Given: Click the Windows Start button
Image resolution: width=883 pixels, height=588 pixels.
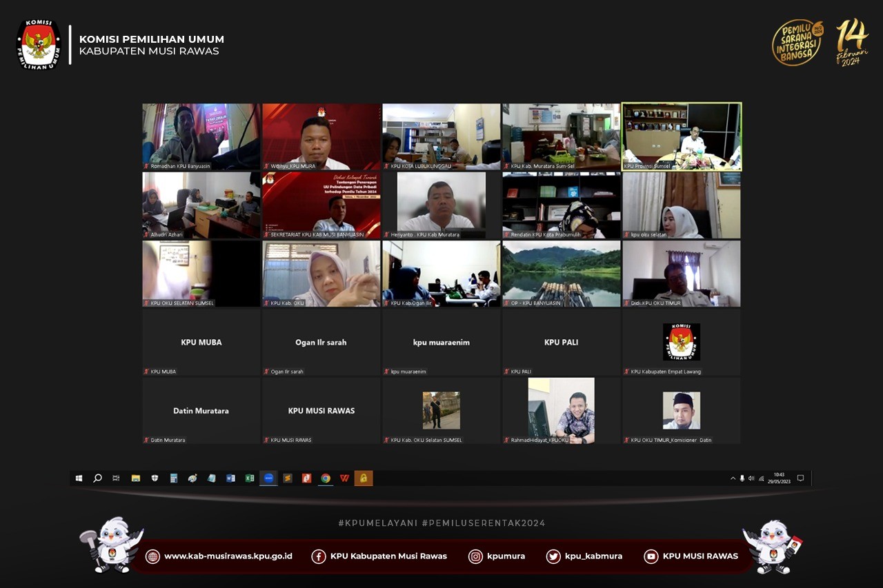Looking at the screenshot, I should coord(79,478).
